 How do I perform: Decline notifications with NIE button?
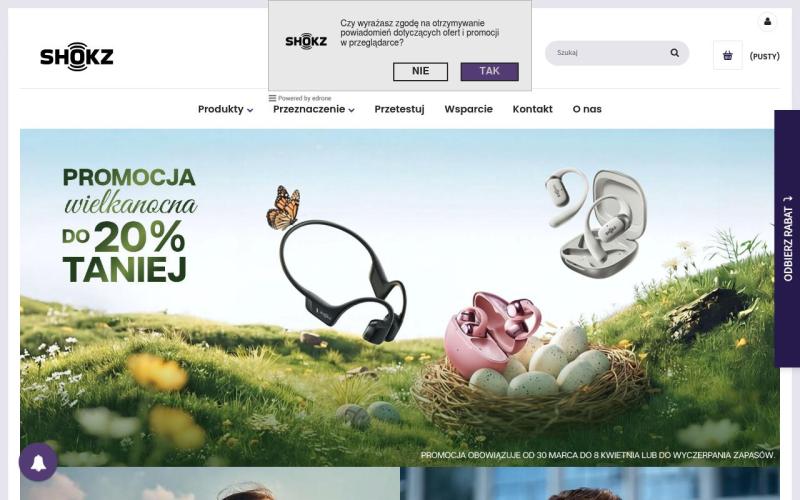coord(420,71)
